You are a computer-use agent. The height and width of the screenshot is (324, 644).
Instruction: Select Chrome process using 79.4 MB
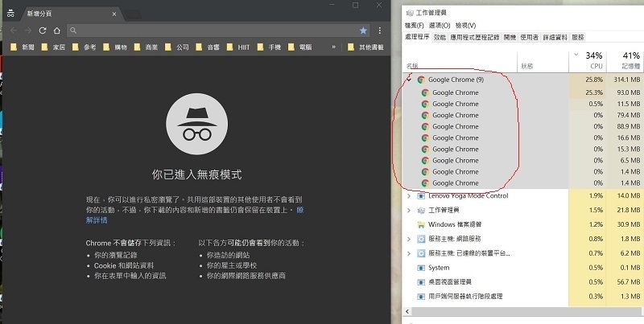523,115
